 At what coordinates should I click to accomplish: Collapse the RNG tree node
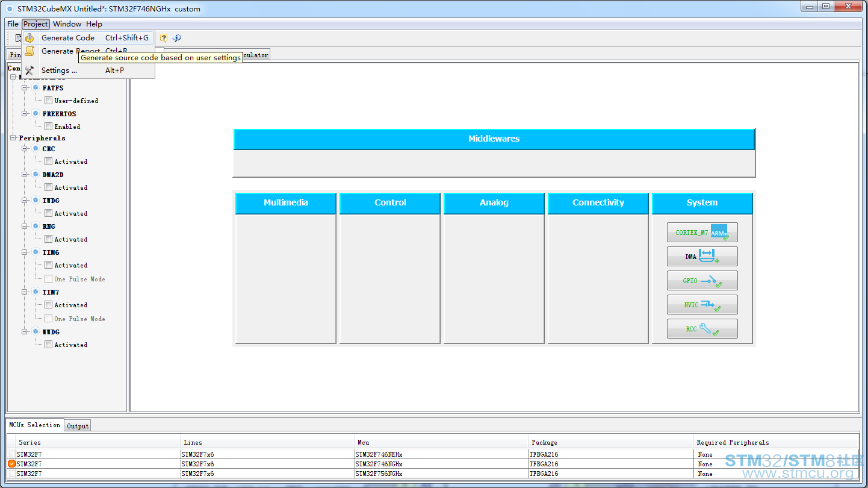click(25, 227)
